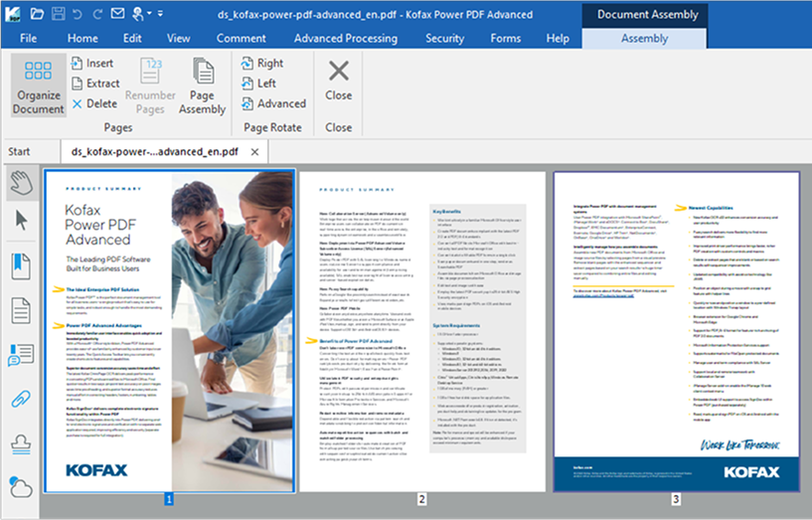Select page 2 thumbnail

(422, 331)
